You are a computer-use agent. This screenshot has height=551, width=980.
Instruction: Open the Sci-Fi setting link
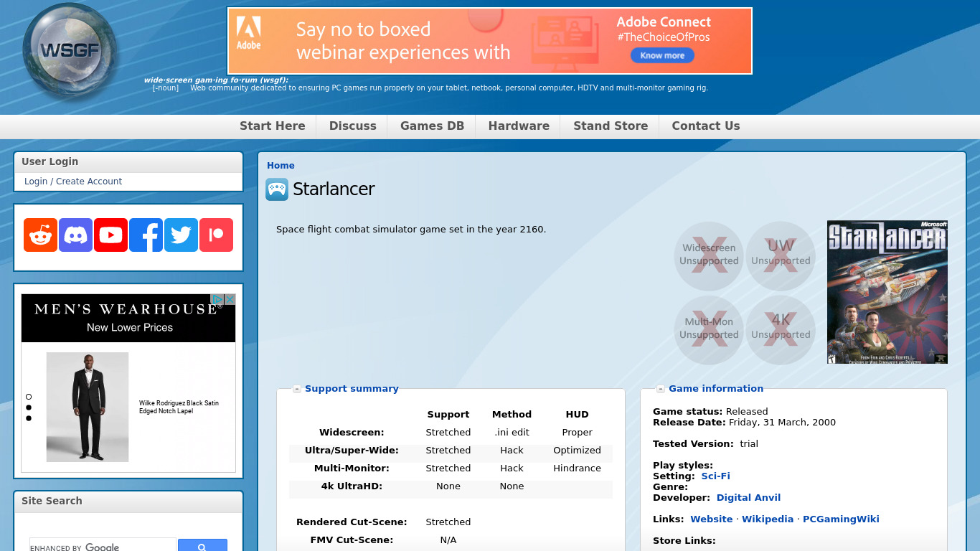coord(715,476)
